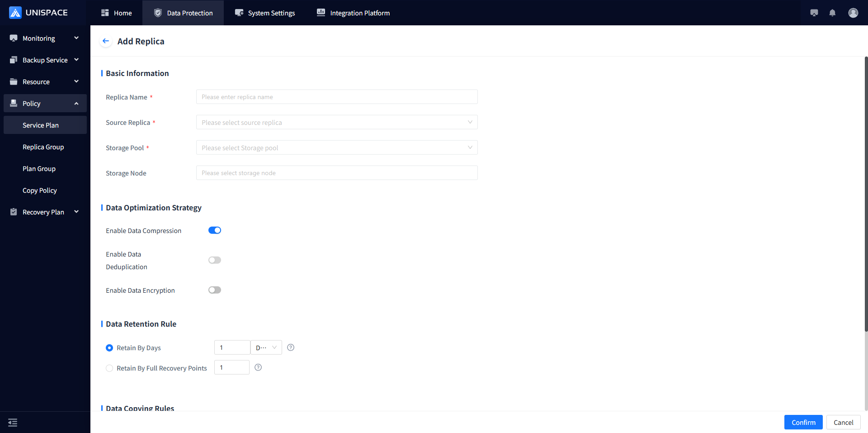868x433 pixels.
Task: Open notifications bell icon
Action: point(832,13)
